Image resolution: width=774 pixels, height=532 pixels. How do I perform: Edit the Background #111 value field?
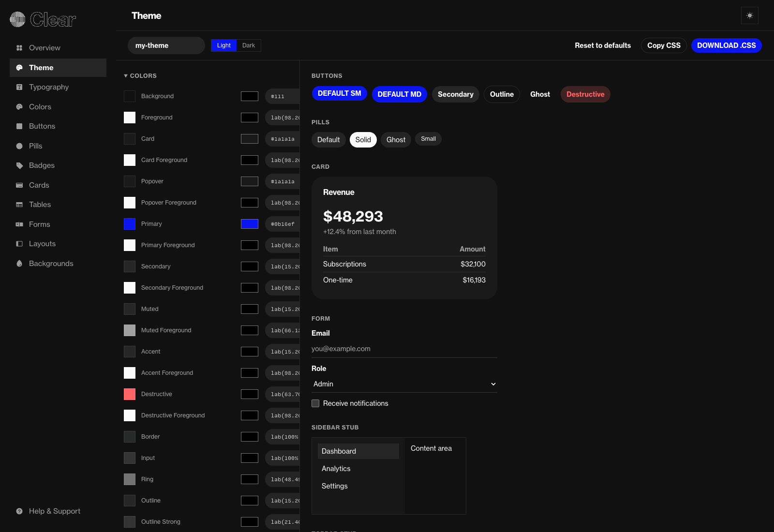[283, 96]
